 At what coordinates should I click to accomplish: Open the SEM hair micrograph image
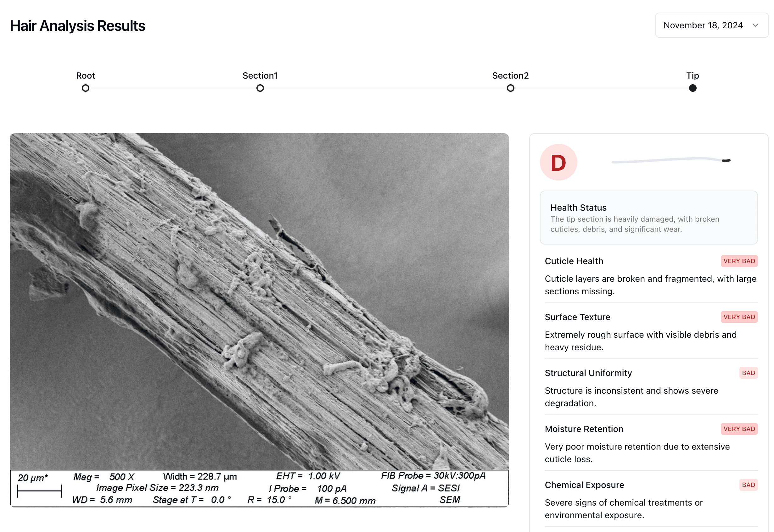(259, 320)
